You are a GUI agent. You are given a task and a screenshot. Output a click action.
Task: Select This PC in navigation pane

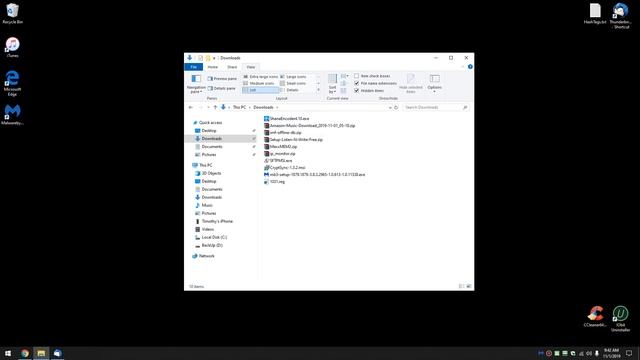(x=205, y=165)
